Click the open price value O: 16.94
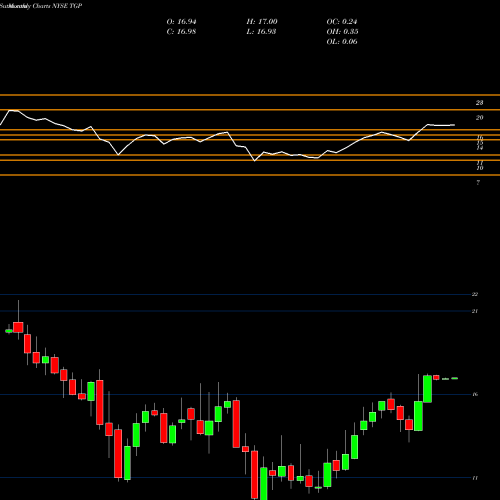The image size is (500, 500). (x=181, y=22)
